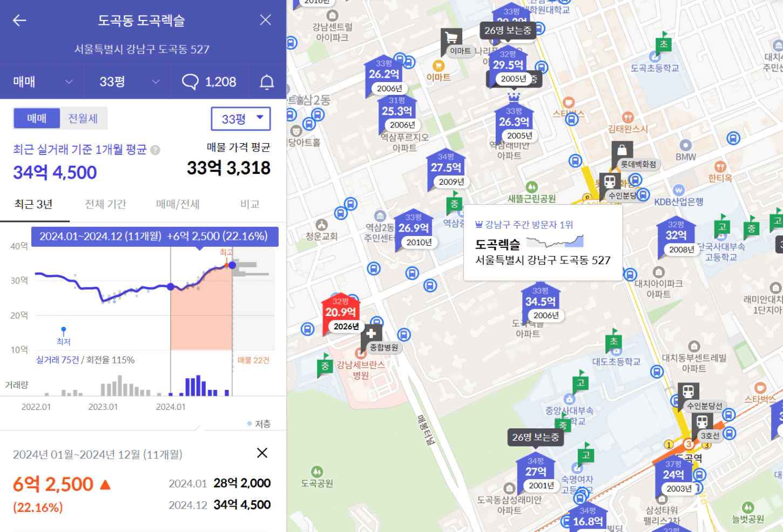Open the 매매/전세 tab

(x=178, y=204)
